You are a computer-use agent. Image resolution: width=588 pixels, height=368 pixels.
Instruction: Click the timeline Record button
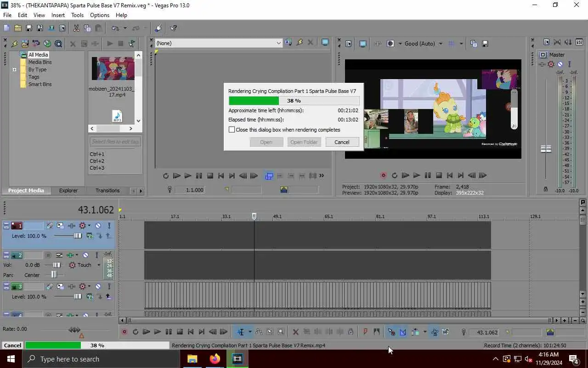[124, 332]
